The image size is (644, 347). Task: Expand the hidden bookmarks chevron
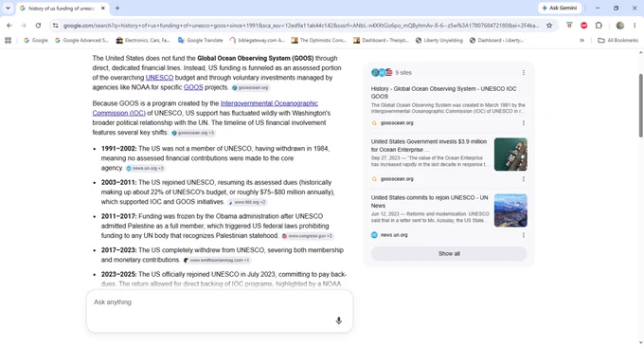[x=582, y=40]
